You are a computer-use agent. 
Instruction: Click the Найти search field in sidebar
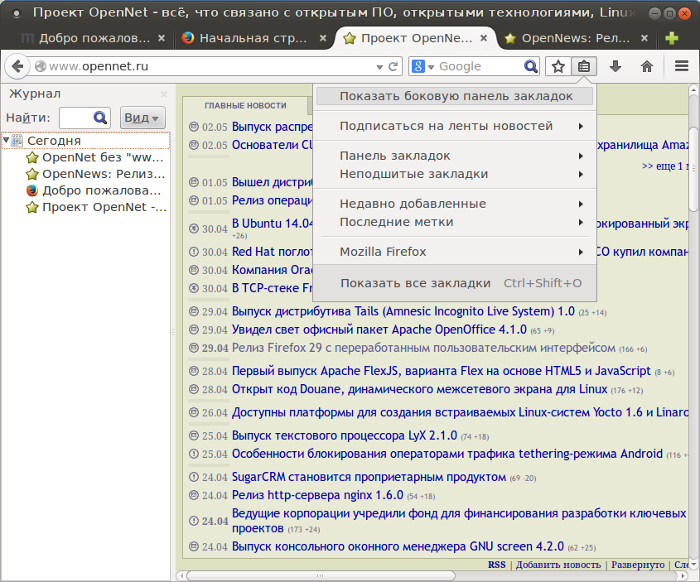[x=76, y=117]
